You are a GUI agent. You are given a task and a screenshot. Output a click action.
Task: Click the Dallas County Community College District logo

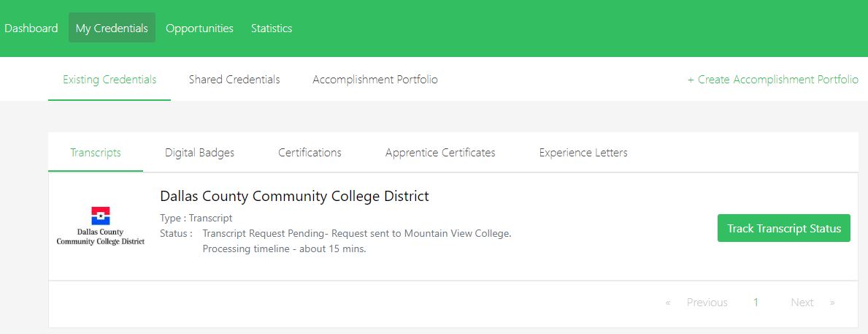[101, 227]
